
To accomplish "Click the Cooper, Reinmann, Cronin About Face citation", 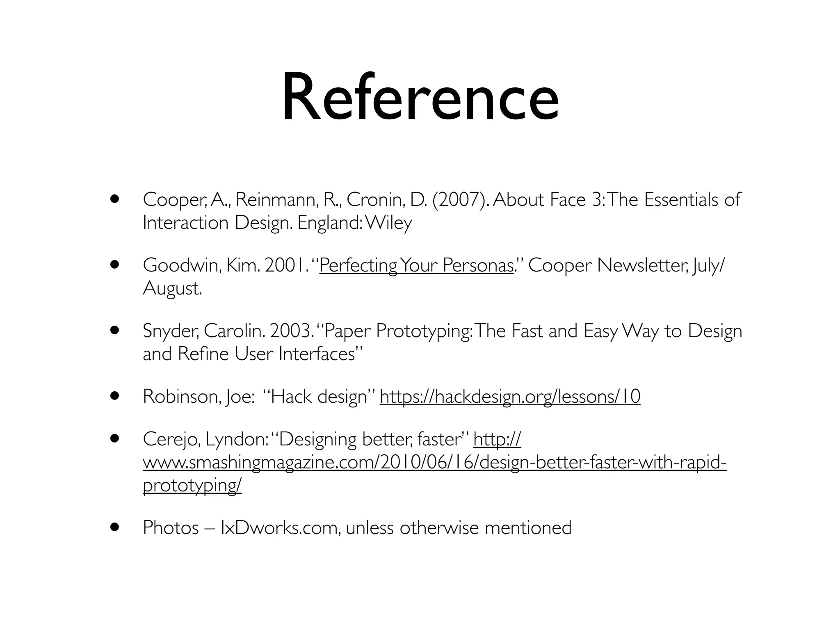I will 442,211.
